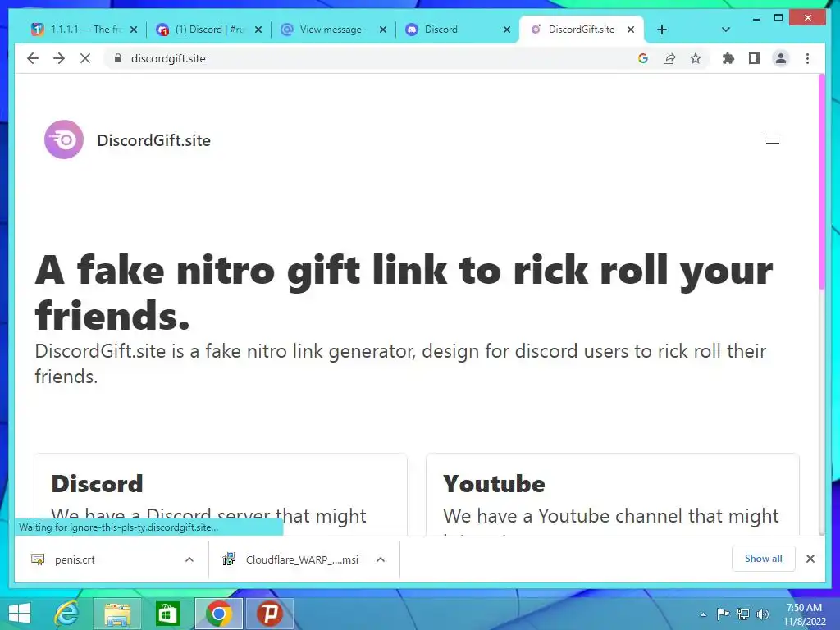Stop loading the page
This screenshot has width=840, height=630.
coord(85,58)
